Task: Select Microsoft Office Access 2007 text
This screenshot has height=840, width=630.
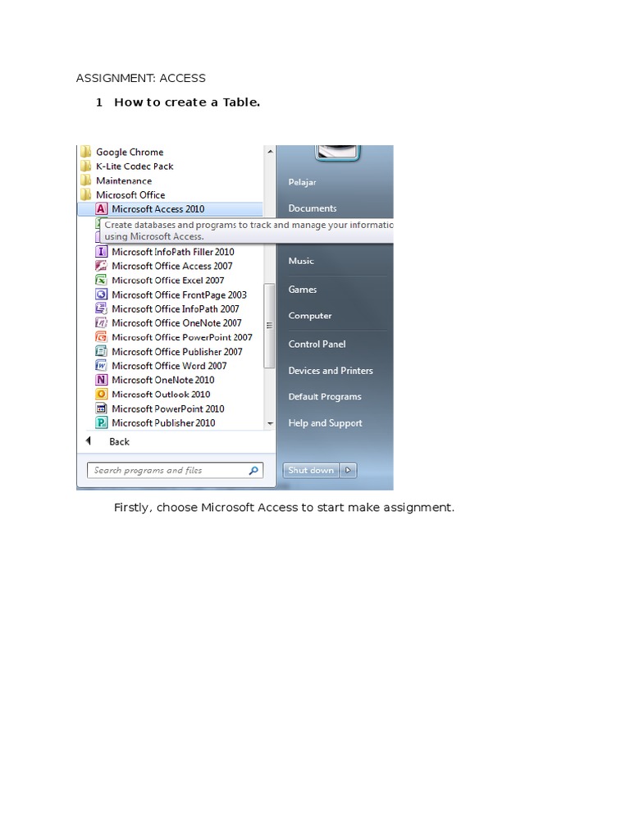Action: pos(172,266)
